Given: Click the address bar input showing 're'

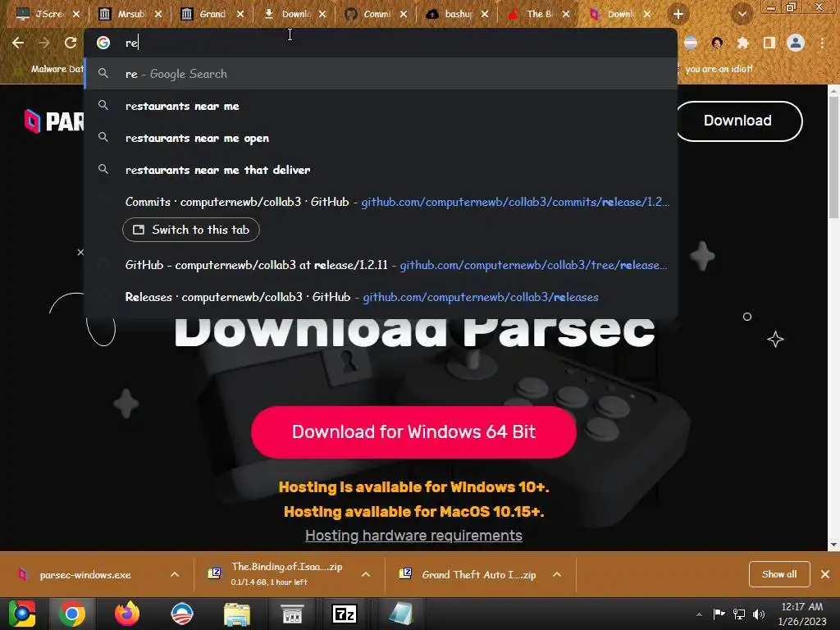Looking at the screenshot, I should pyautogui.click(x=381, y=43).
